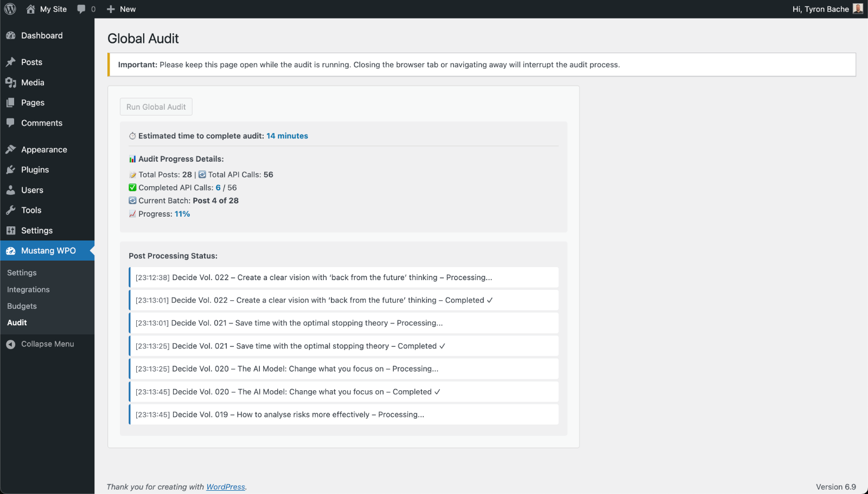This screenshot has width=868, height=494.
Task: Click the Pages sidebar icon
Action: pos(12,103)
